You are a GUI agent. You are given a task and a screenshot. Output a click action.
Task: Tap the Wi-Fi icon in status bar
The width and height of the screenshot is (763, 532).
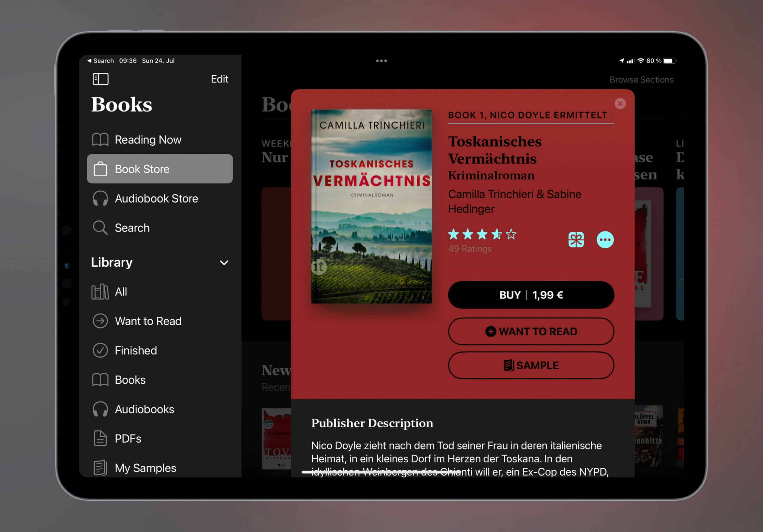(641, 61)
